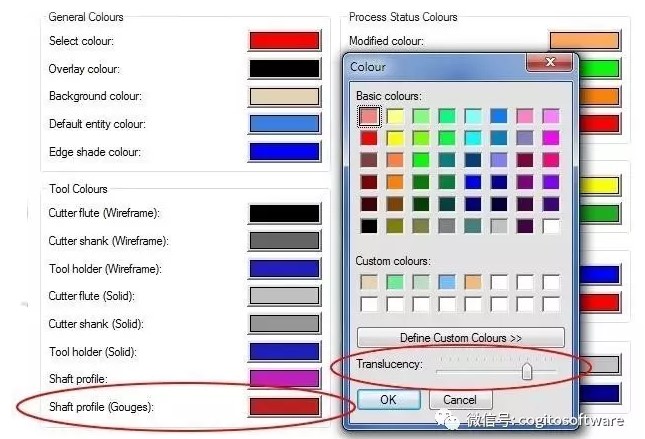The height and width of the screenshot is (439, 645).
Task: Open the Select colour red swatch
Action: pyautogui.click(x=284, y=40)
